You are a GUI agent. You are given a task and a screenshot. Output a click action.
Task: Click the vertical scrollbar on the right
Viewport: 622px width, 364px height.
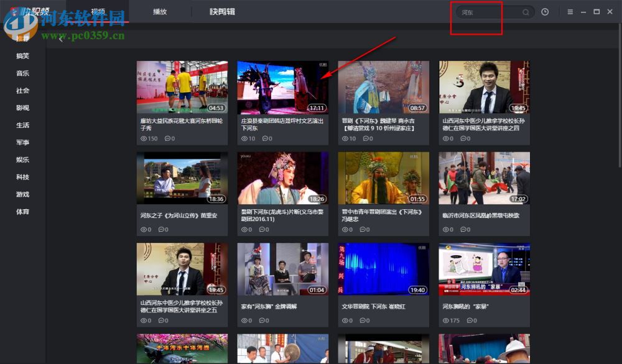[x=620, y=95]
